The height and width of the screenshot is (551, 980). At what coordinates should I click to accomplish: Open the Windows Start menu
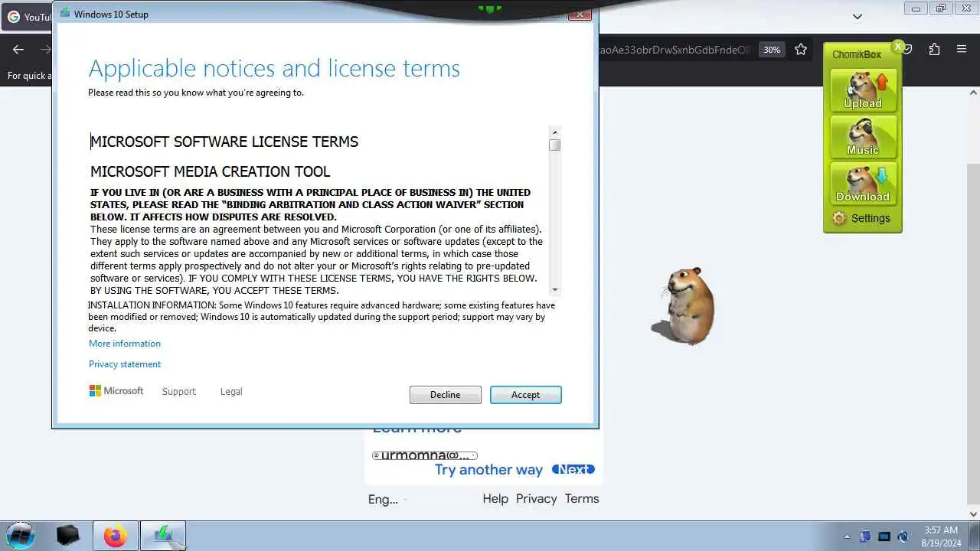pyautogui.click(x=21, y=535)
